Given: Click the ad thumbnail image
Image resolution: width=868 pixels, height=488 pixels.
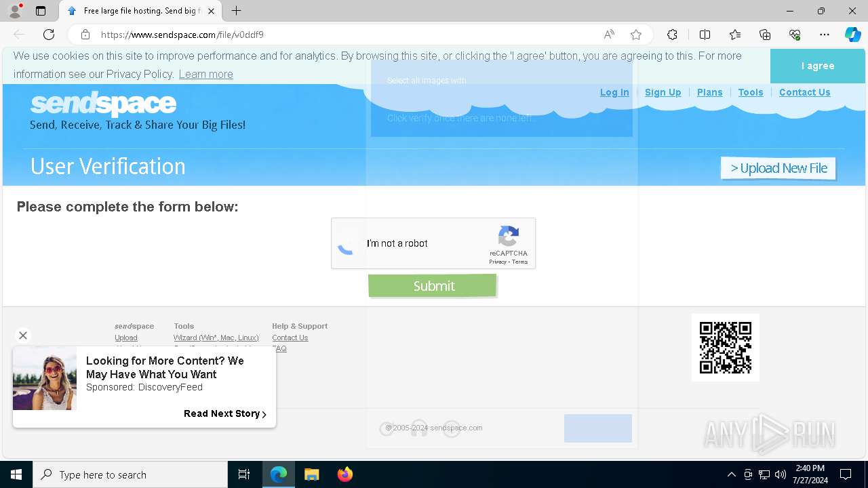Looking at the screenshot, I should pos(45,378).
